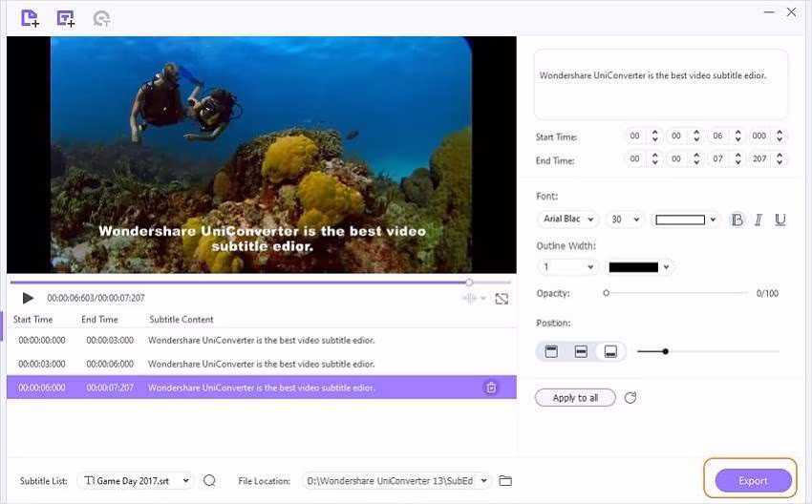Open the Arial Black font dropdown
This screenshot has width=812, height=504.
coord(568,220)
